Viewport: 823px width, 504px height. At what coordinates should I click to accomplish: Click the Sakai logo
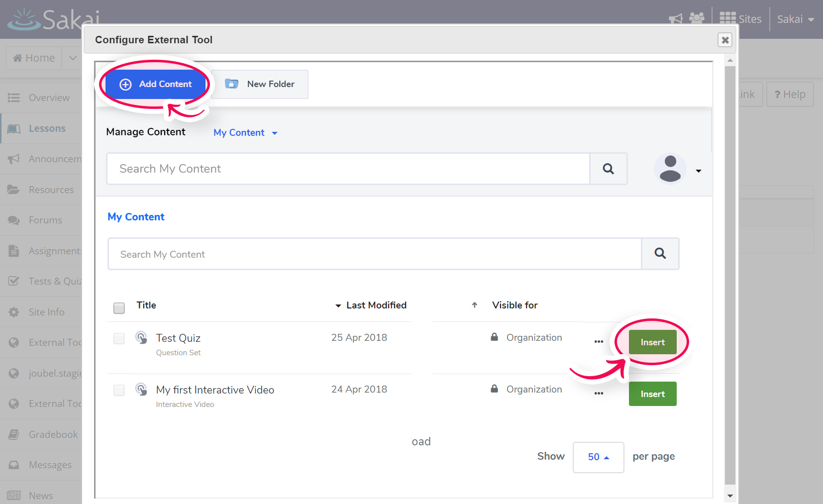point(54,19)
